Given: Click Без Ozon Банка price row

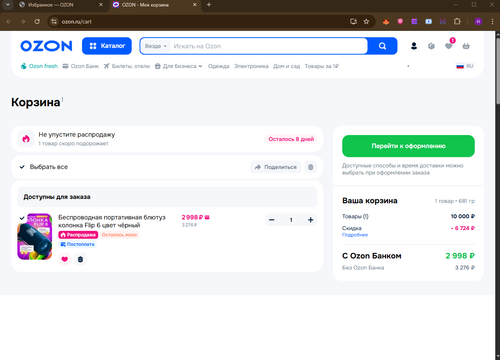Looking at the screenshot, I should pos(408,268).
